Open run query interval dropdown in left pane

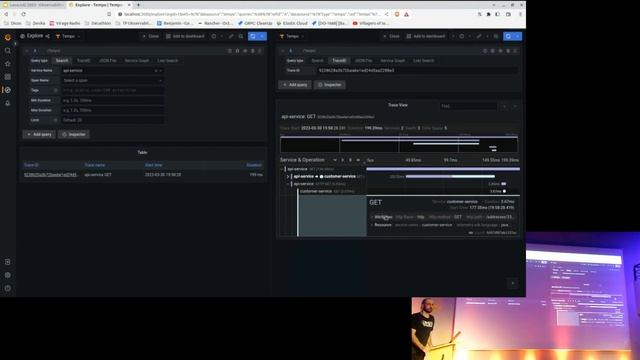(262, 36)
